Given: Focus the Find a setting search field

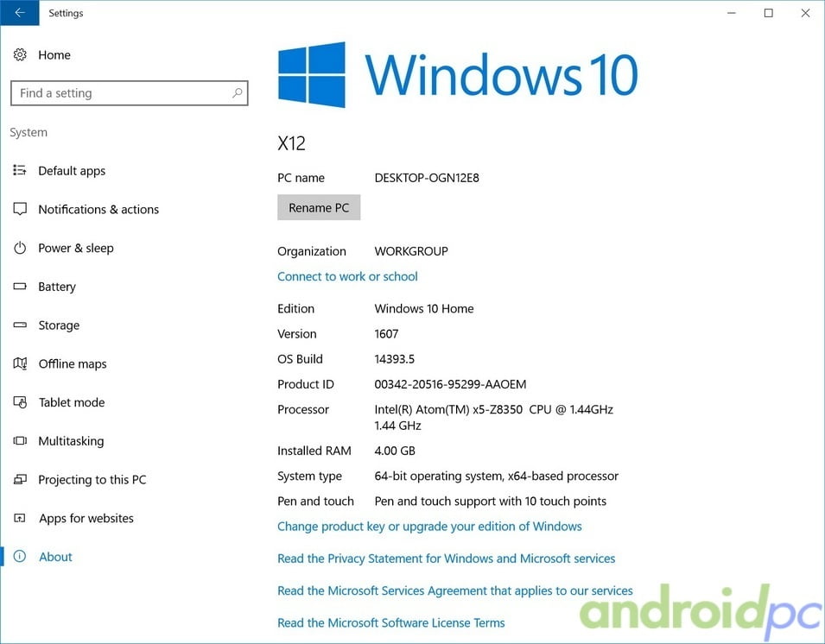Looking at the screenshot, I should click(130, 93).
